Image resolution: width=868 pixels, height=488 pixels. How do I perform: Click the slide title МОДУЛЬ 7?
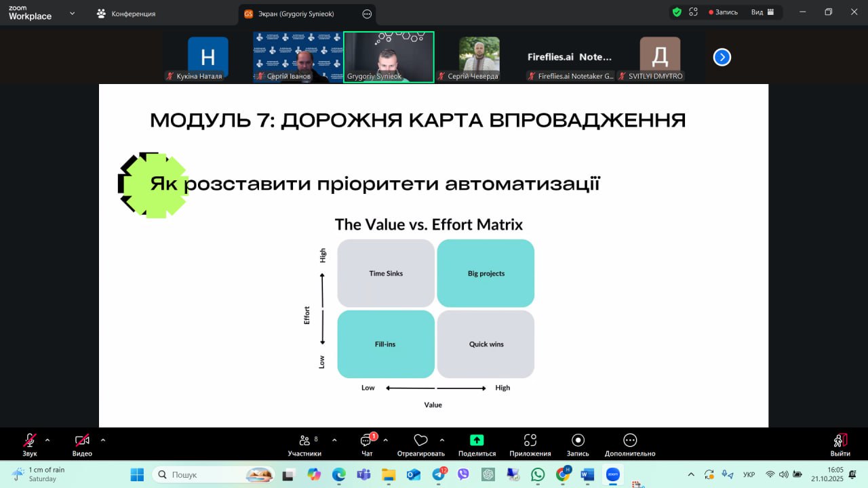(x=418, y=121)
